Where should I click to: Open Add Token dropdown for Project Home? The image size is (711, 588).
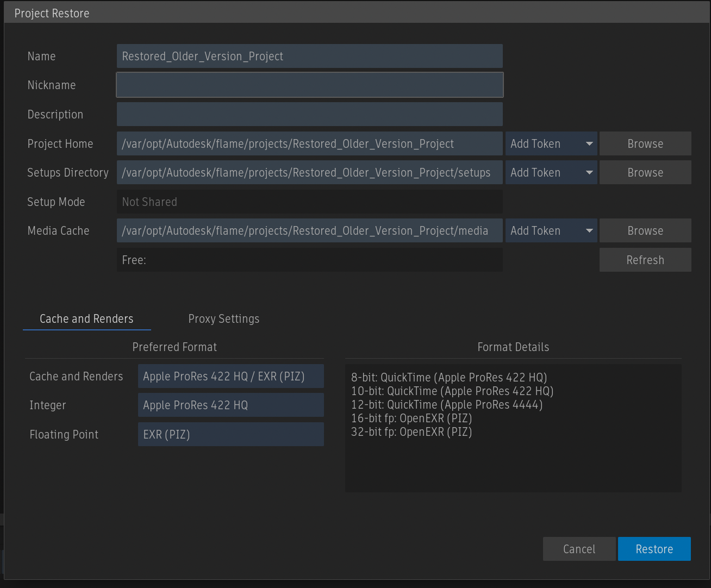click(x=551, y=144)
